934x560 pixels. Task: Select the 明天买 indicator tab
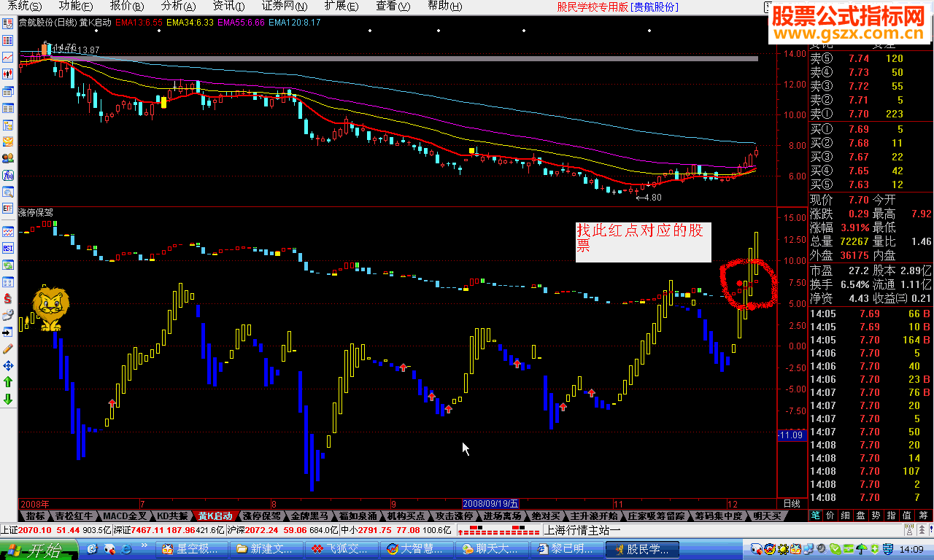pyautogui.click(x=766, y=516)
